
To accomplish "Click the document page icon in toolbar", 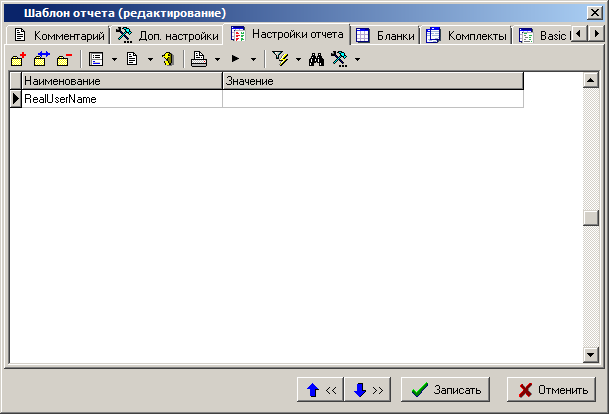I will click(x=131, y=59).
